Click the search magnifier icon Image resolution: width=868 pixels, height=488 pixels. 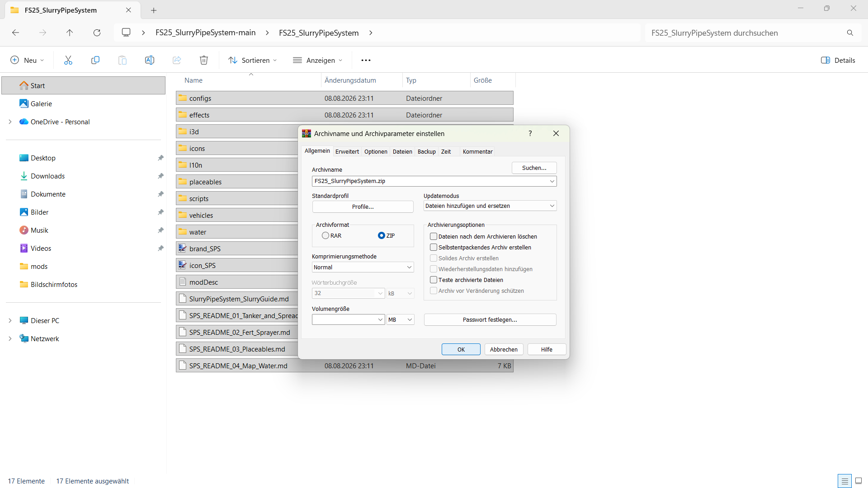(850, 33)
